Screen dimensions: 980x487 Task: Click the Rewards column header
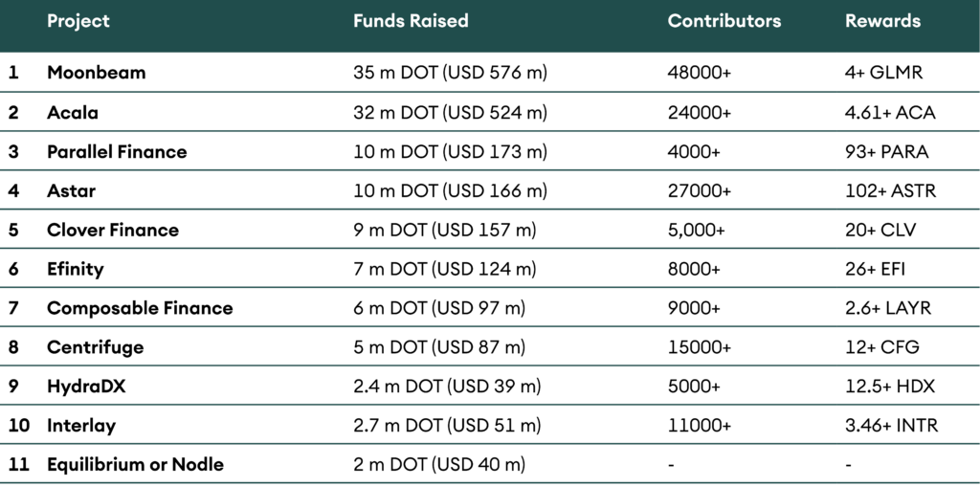[x=882, y=21]
